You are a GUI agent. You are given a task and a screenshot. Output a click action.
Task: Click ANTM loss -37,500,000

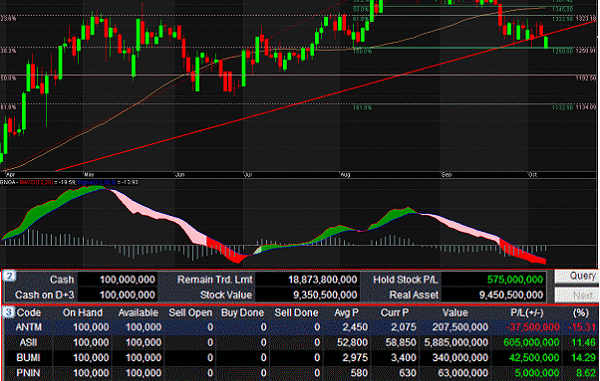[532, 327]
